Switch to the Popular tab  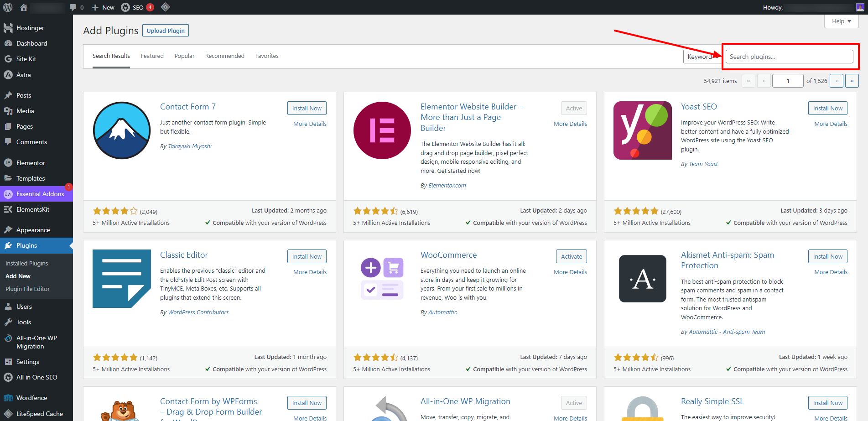184,56
